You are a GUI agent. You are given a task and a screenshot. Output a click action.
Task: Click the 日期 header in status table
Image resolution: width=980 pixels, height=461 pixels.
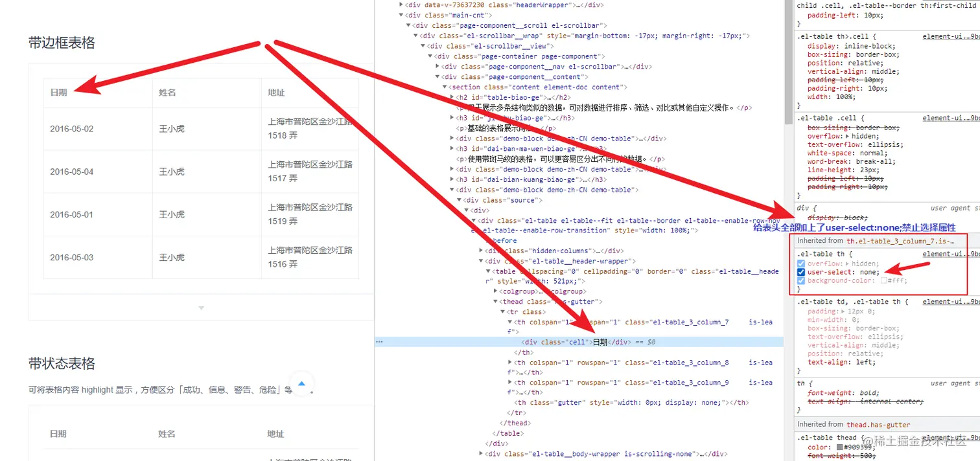click(58, 434)
